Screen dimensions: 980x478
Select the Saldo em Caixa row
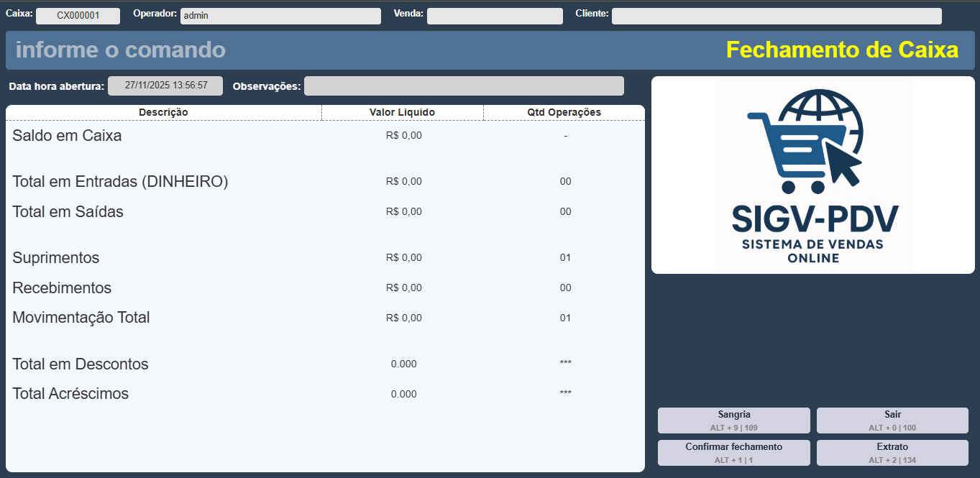coord(67,136)
